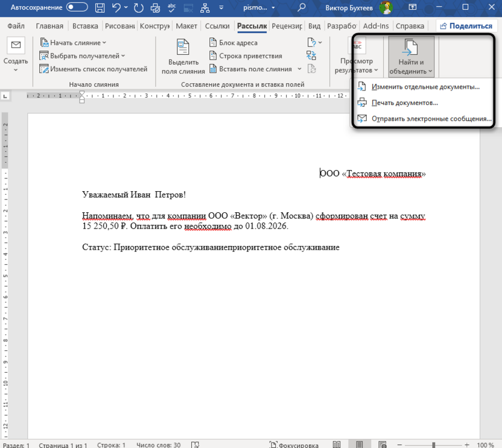The height and width of the screenshot is (448, 502).
Task: Switch to the Вставка tab
Action: 85,26
